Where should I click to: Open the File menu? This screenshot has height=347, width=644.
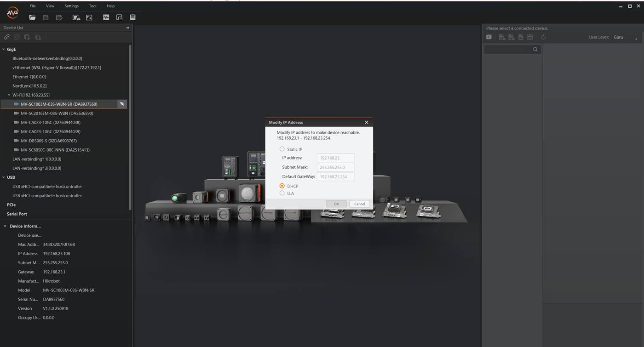tap(33, 6)
